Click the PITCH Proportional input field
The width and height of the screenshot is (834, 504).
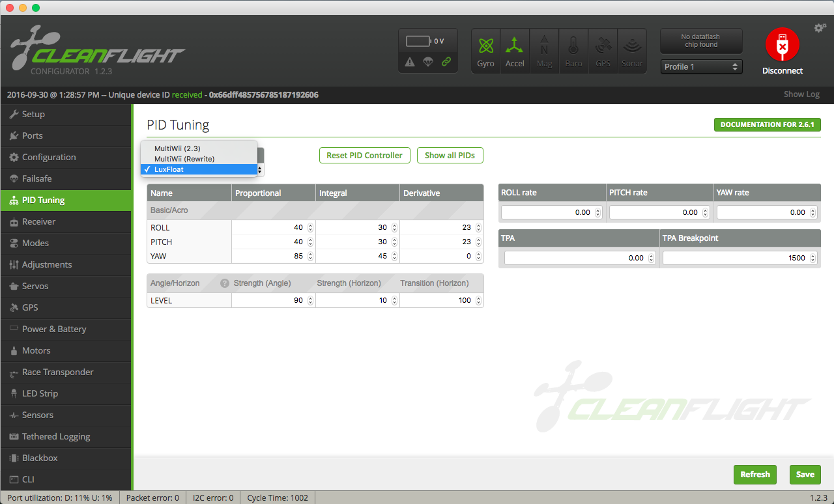point(273,242)
